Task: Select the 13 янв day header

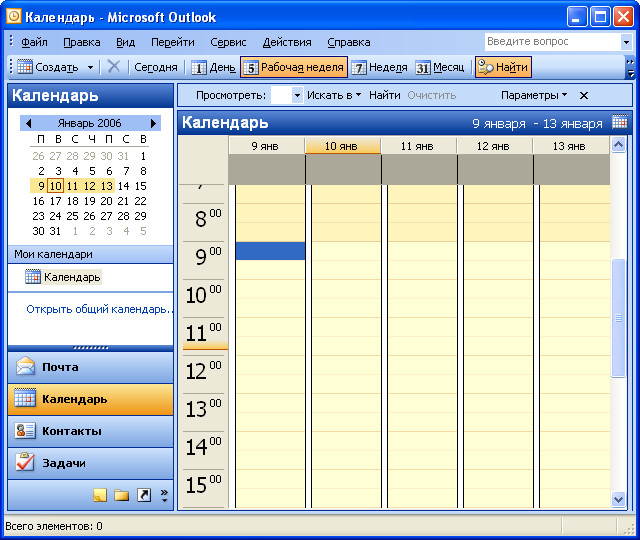Action: [x=571, y=146]
